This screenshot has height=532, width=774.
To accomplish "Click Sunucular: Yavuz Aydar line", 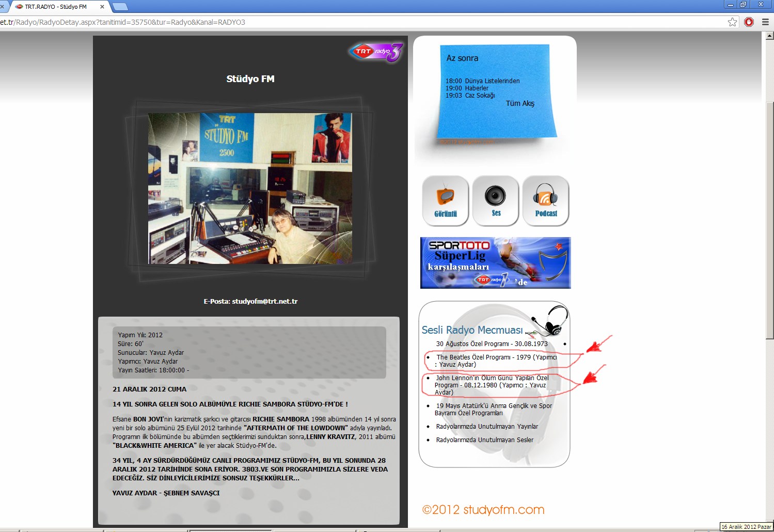I will pyautogui.click(x=151, y=353).
